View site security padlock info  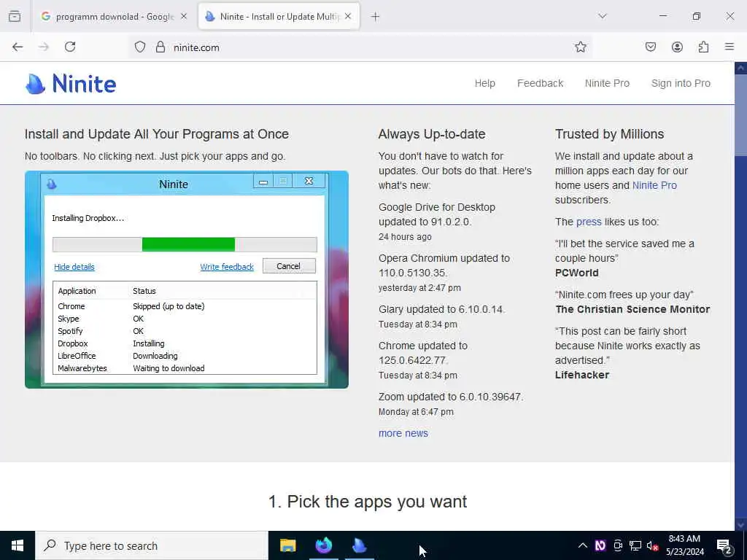(160, 47)
